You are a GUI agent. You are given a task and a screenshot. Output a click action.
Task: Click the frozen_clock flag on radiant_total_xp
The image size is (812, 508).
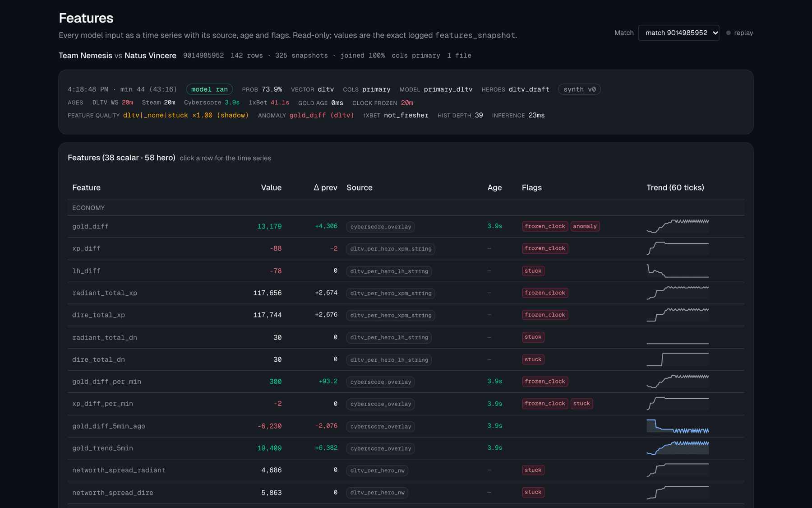coord(545,293)
